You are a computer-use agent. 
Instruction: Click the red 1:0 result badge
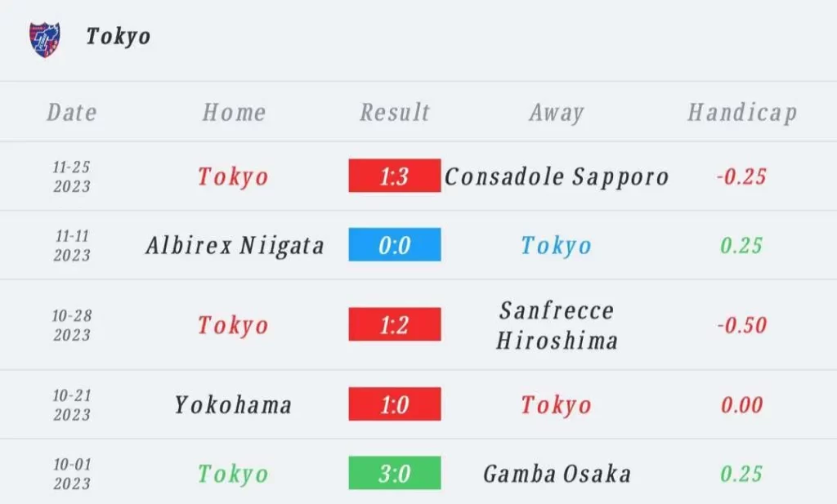(395, 404)
